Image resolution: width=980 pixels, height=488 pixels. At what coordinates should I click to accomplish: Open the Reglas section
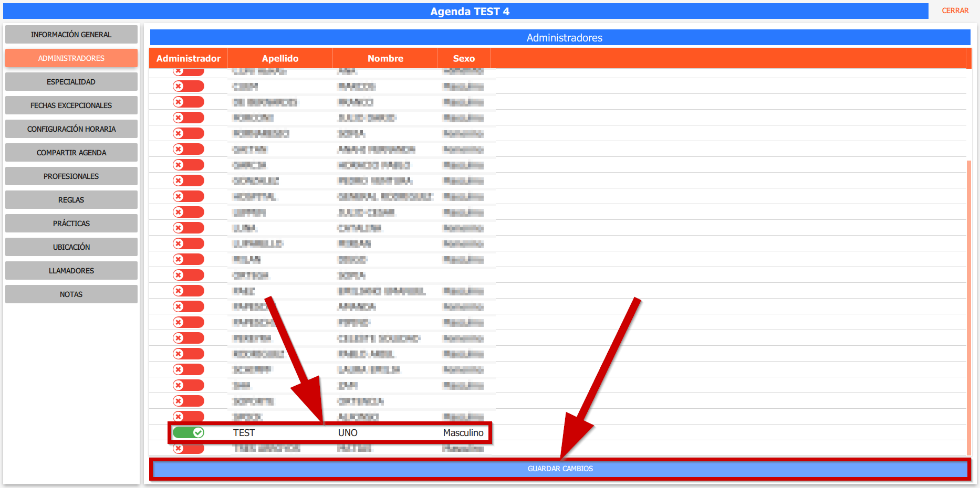click(71, 200)
